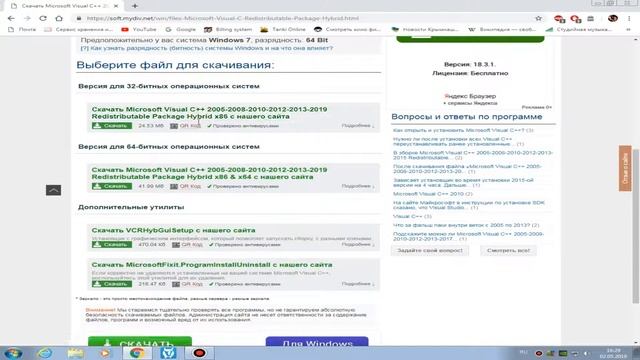This screenshot has height=360, width=640.
Task: Open QR code for x86 & x64 package
Action: pyautogui.click(x=185, y=186)
